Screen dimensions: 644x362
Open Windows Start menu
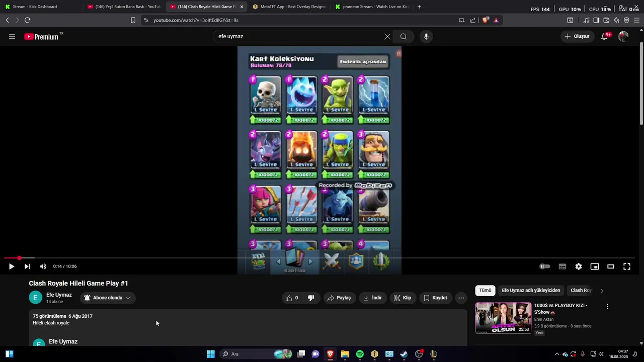[x=211, y=354]
